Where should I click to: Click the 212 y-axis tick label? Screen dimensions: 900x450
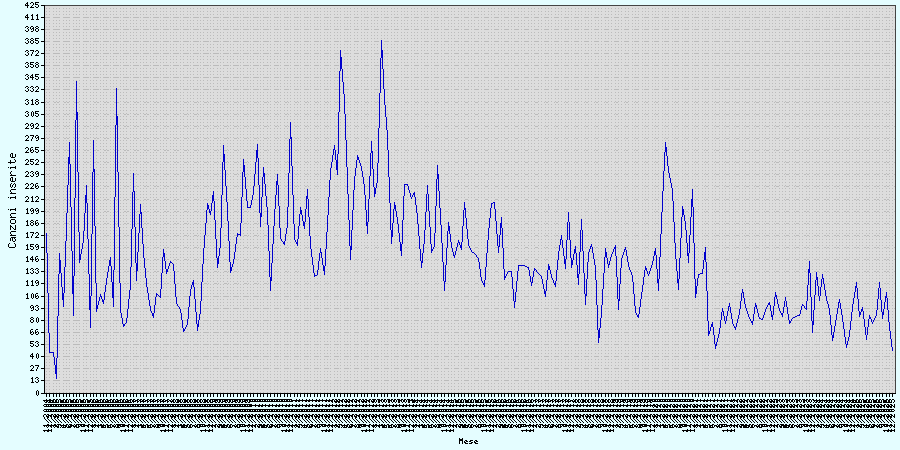click(x=33, y=199)
